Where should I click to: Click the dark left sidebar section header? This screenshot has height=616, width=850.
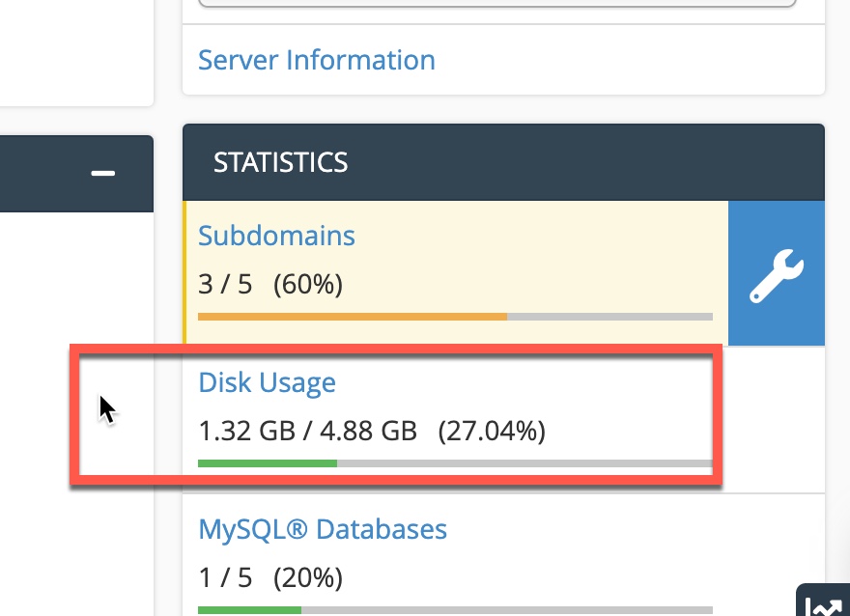[x=76, y=174]
